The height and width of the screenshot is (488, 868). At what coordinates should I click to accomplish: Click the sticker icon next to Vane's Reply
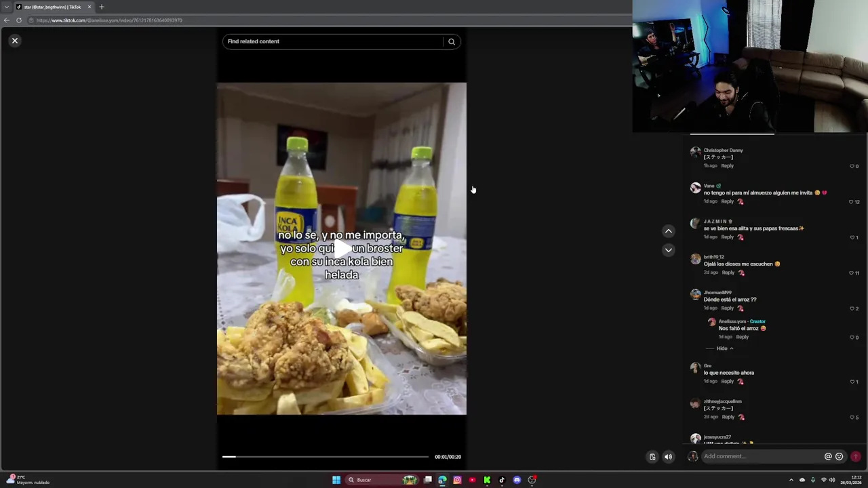[x=741, y=201]
